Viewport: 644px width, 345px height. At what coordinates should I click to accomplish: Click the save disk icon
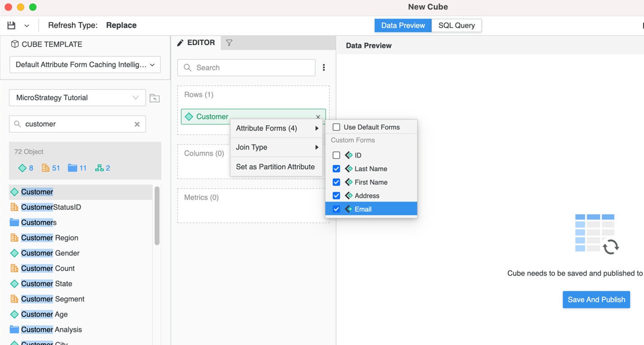[x=11, y=26]
